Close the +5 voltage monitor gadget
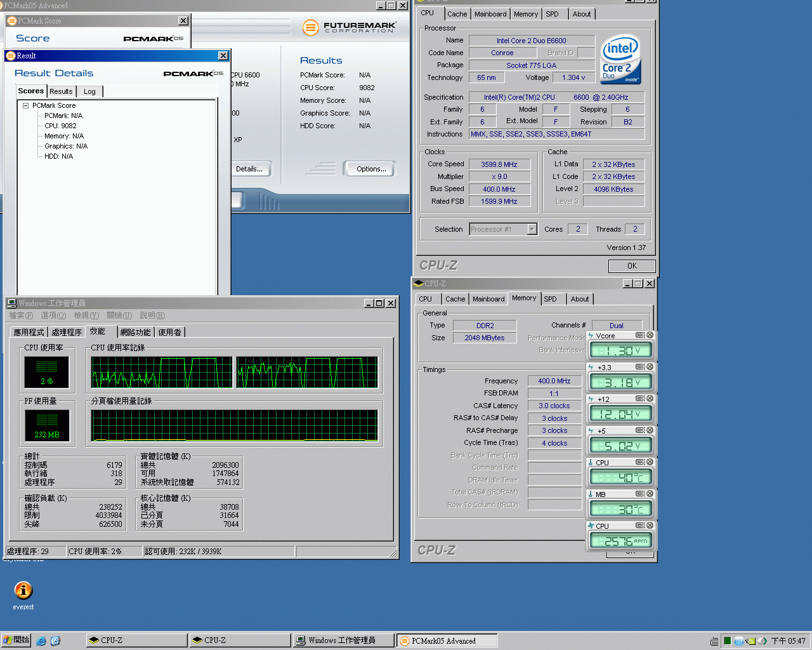Viewport: 812px width, 650px height. click(x=650, y=430)
